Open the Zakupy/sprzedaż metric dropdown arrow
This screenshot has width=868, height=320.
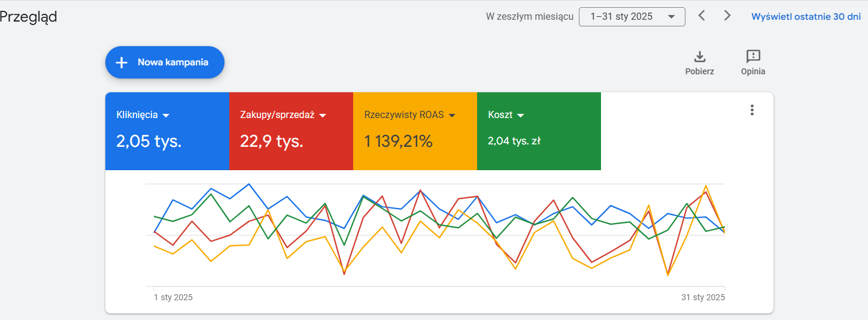pyautogui.click(x=323, y=115)
